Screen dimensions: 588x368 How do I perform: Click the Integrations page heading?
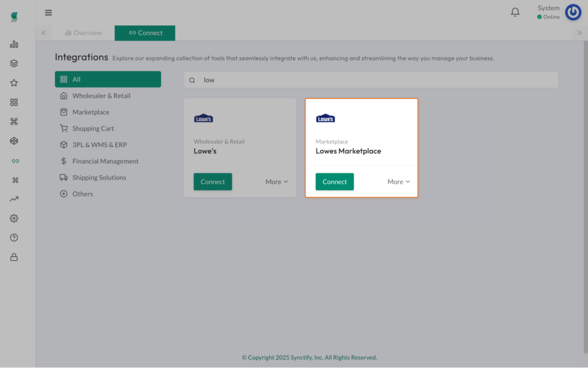(82, 57)
